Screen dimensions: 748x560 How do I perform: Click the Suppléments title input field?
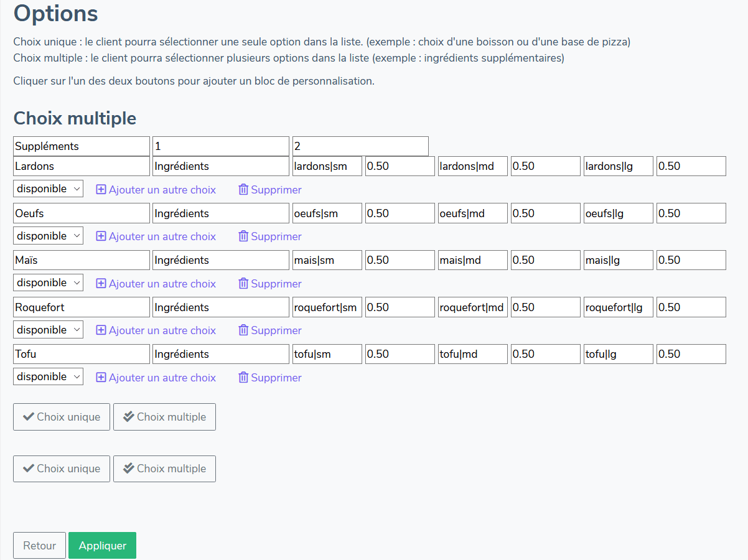pos(81,146)
